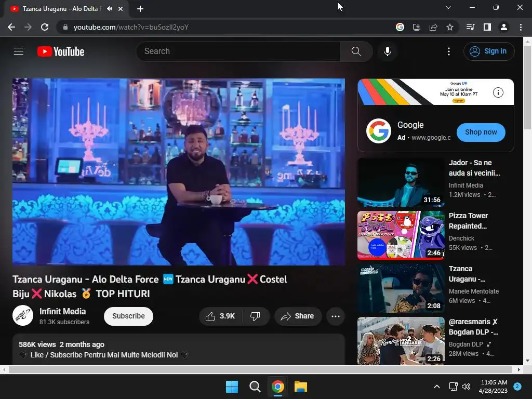Click the address bar URL
Viewport: 532px width, 399px height.
[131, 27]
